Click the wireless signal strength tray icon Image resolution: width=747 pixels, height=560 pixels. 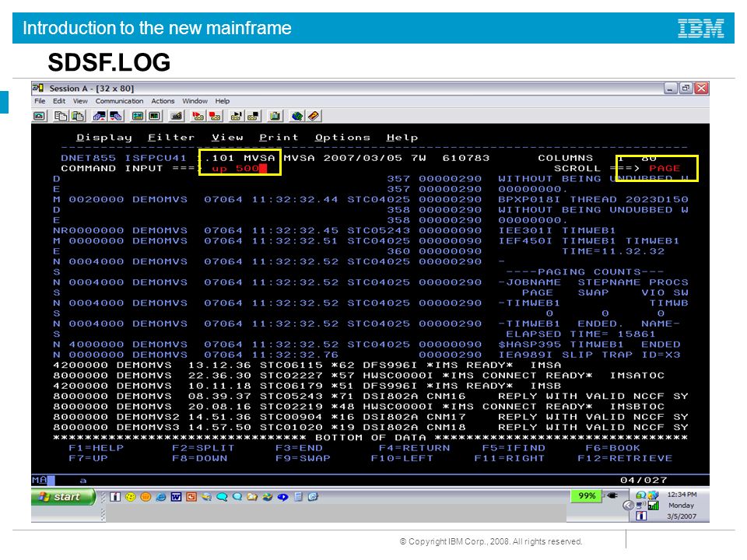[x=654, y=506]
